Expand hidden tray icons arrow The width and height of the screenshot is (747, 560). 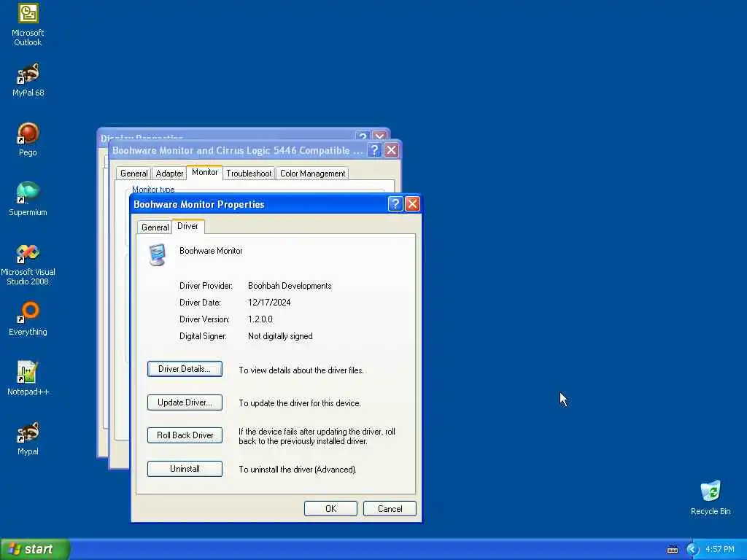point(692,550)
